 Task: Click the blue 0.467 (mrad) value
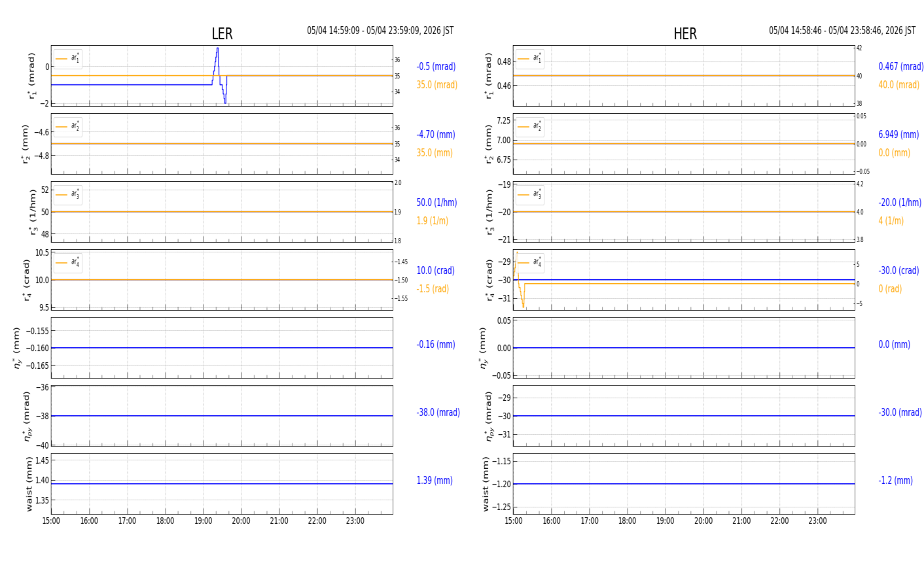[x=901, y=67]
